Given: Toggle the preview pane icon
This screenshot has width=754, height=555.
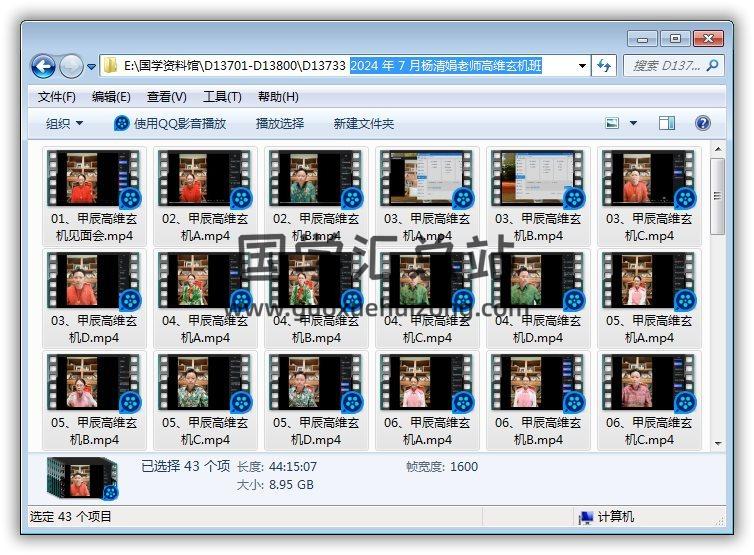Looking at the screenshot, I should pos(666,124).
